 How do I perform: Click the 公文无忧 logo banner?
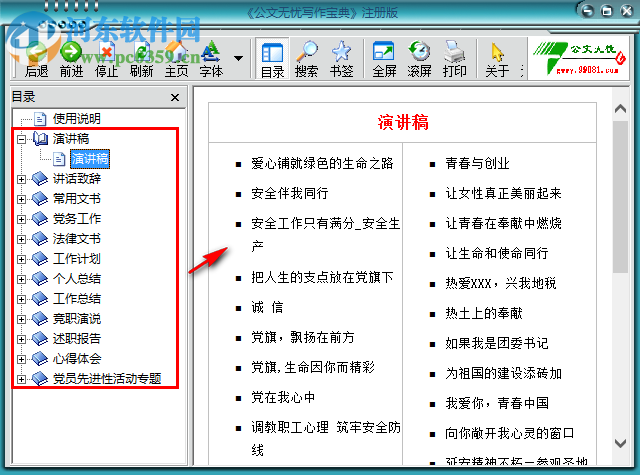579,58
